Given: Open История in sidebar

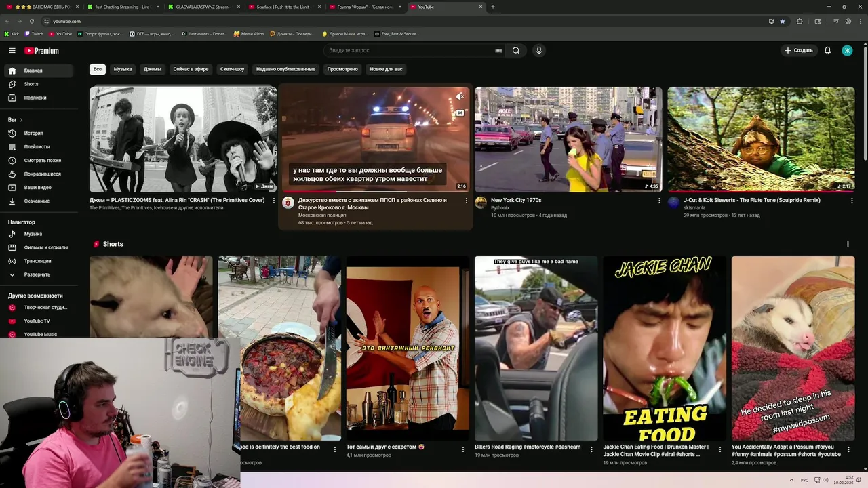Looking at the screenshot, I should coord(39,133).
